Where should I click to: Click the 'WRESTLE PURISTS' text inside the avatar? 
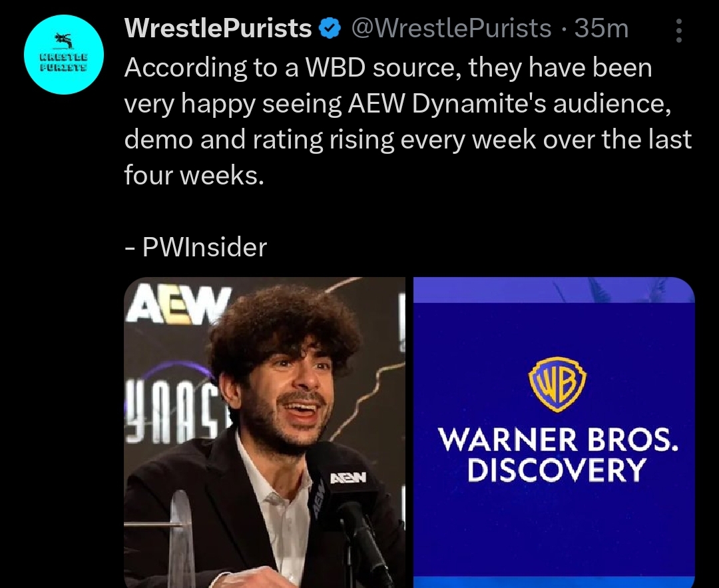[x=64, y=63]
